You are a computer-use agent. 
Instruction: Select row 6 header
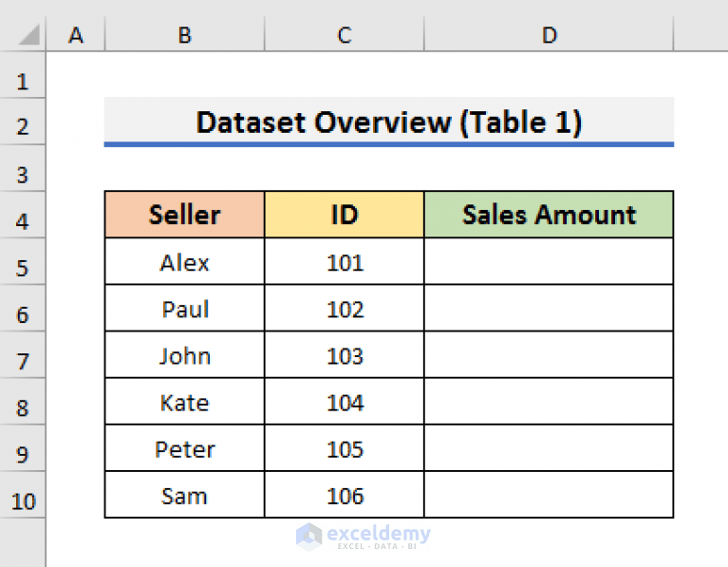(x=23, y=308)
